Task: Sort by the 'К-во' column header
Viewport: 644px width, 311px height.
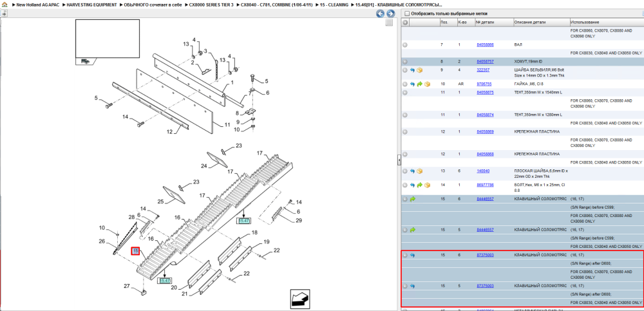Action: pos(465,22)
